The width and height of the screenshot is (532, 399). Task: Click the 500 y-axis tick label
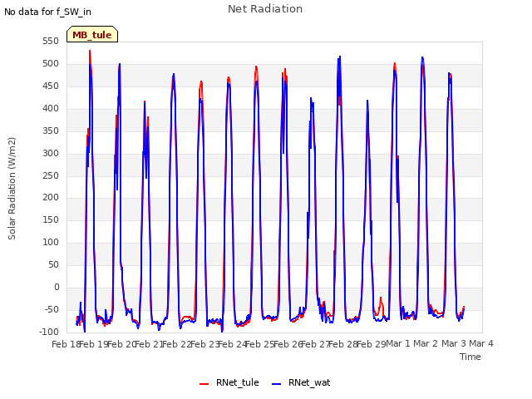point(51,64)
